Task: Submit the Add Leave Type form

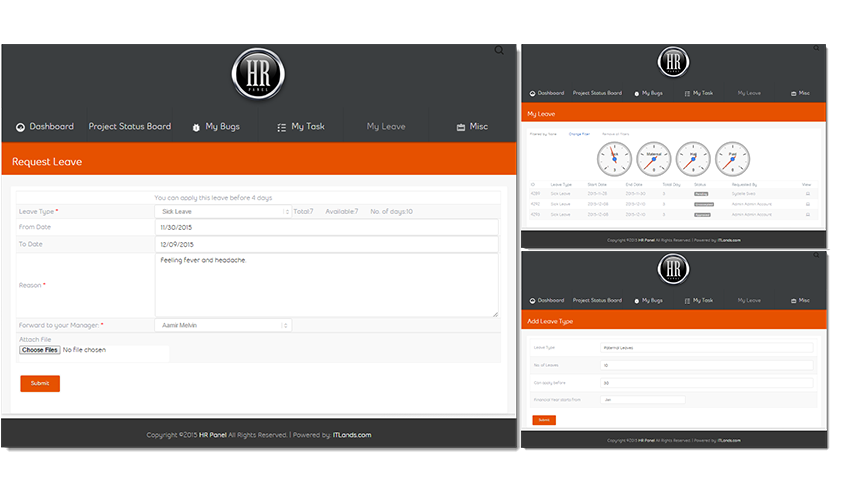Action: click(x=544, y=420)
